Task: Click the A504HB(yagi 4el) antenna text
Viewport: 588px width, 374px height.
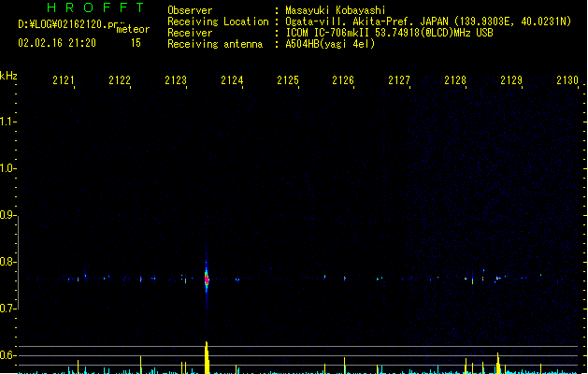Action: [x=330, y=44]
